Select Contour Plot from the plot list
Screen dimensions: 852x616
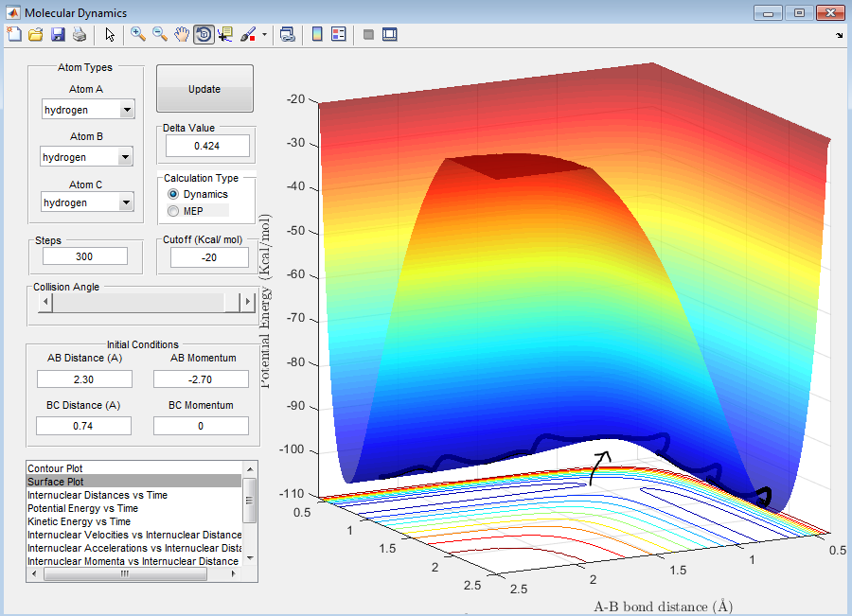pyautogui.click(x=55, y=468)
